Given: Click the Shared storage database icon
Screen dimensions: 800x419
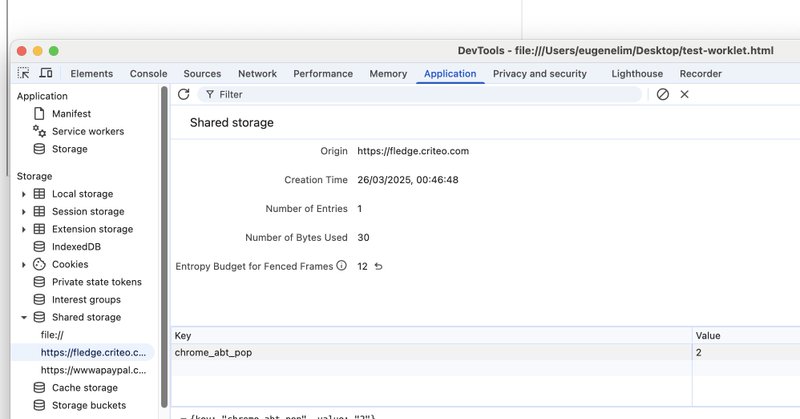Looking at the screenshot, I should pos(39,317).
